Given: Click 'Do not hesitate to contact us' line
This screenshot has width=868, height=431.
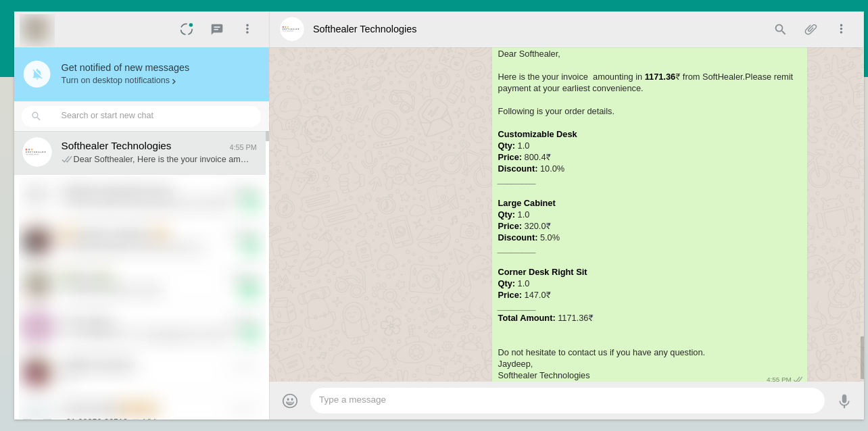Looking at the screenshot, I should (602, 353).
